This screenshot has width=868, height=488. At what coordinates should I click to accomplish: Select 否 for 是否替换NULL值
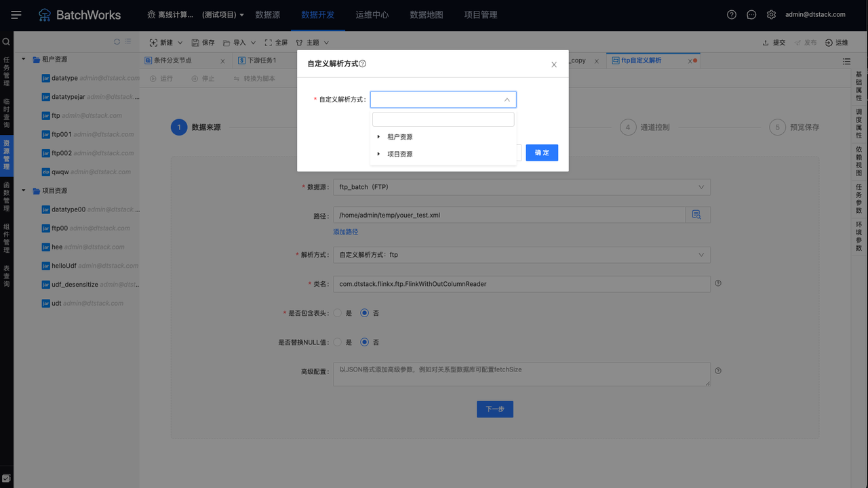pos(365,342)
